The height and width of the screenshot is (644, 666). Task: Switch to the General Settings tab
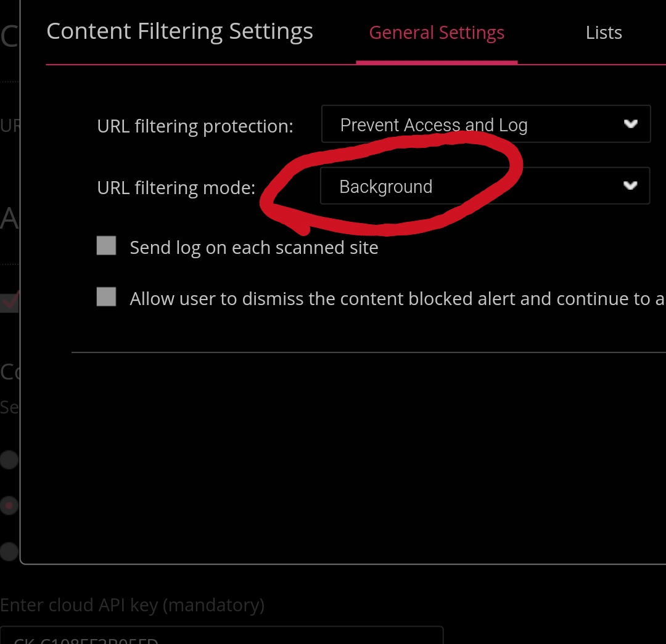437,33
